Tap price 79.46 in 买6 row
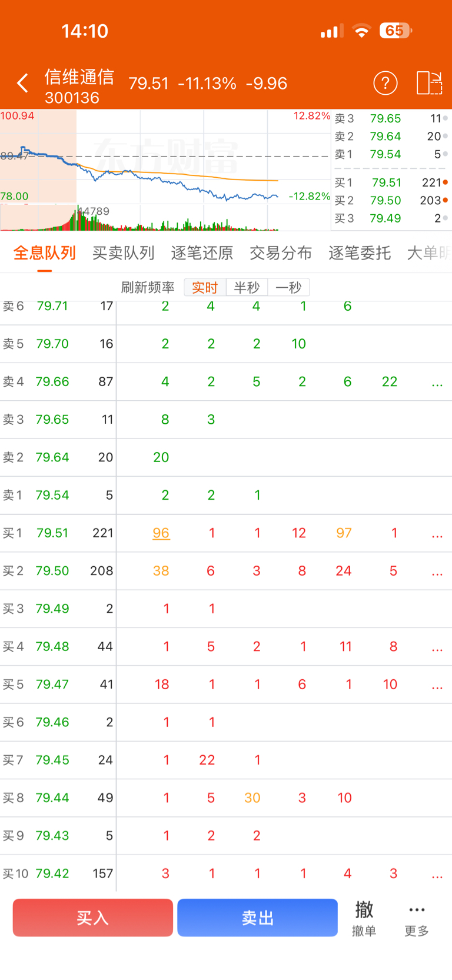This screenshot has width=452, height=980. pos(52,722)
